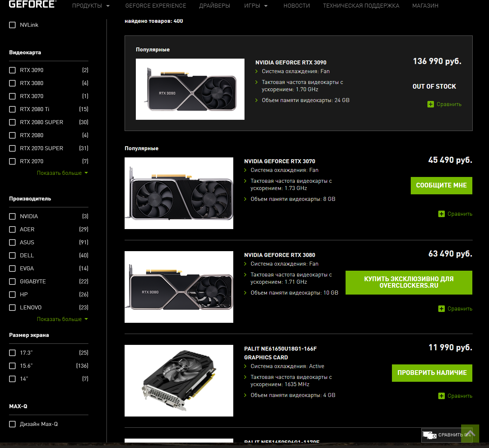The height and width of the screenshot is (448, 489).
Task: Click the 136 990 руб. price text
Action: click(x=437, y=62)
